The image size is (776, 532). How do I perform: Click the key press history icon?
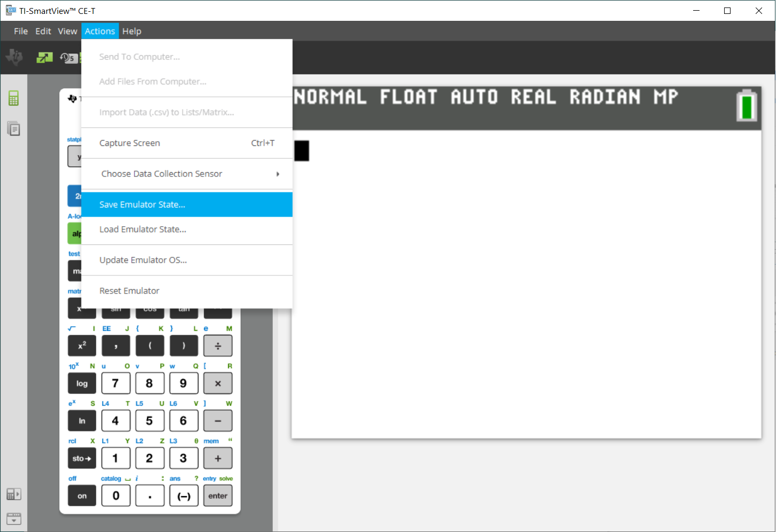(x=68, y=57)
